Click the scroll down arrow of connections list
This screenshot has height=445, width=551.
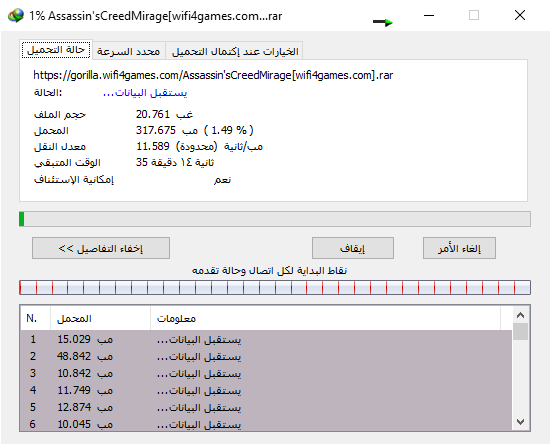click(520, 421)
